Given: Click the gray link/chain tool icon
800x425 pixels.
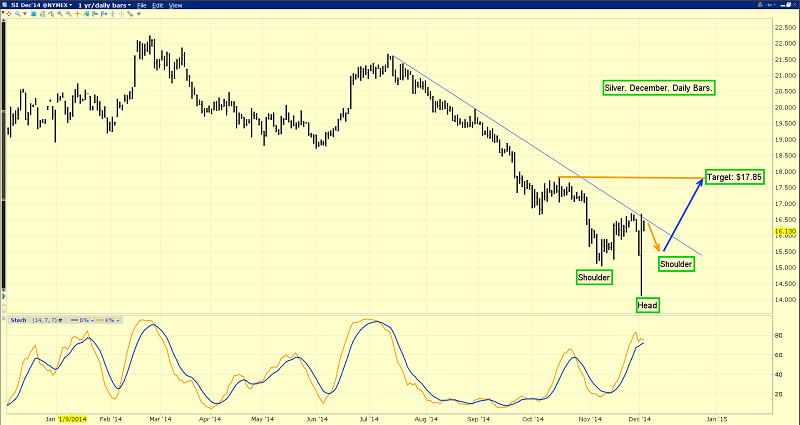Looking at the screenshot, I should (x=130, y=14).
